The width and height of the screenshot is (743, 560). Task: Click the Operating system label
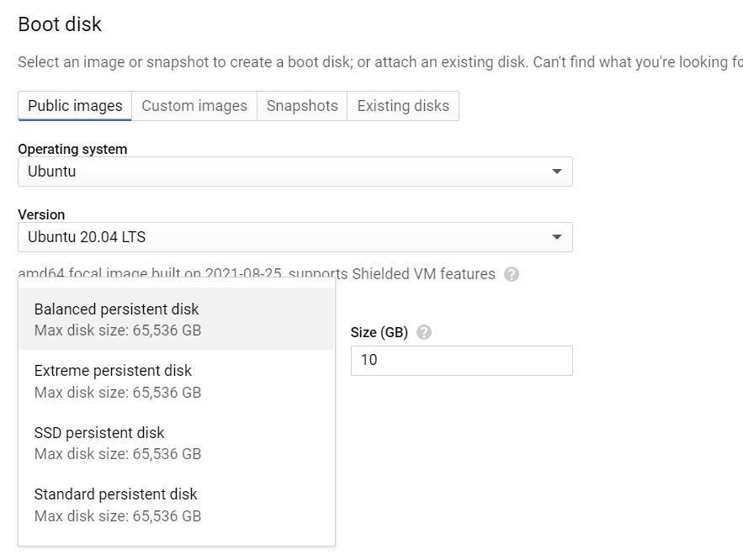(72, 149)
